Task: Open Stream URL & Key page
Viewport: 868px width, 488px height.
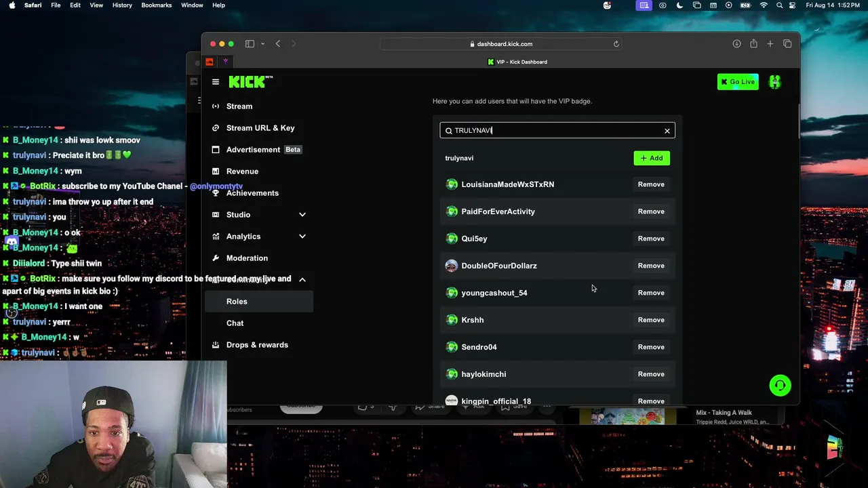Action: click(260, 128)
